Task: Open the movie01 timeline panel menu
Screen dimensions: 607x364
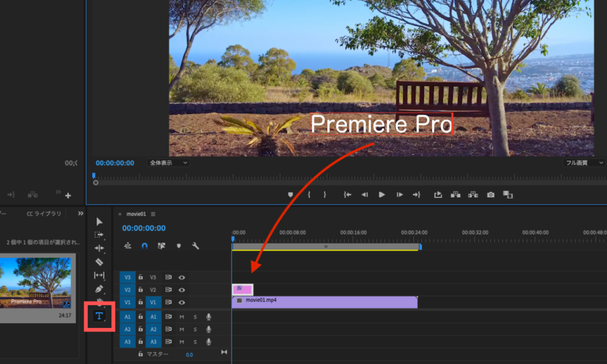Action: point(154,214)
